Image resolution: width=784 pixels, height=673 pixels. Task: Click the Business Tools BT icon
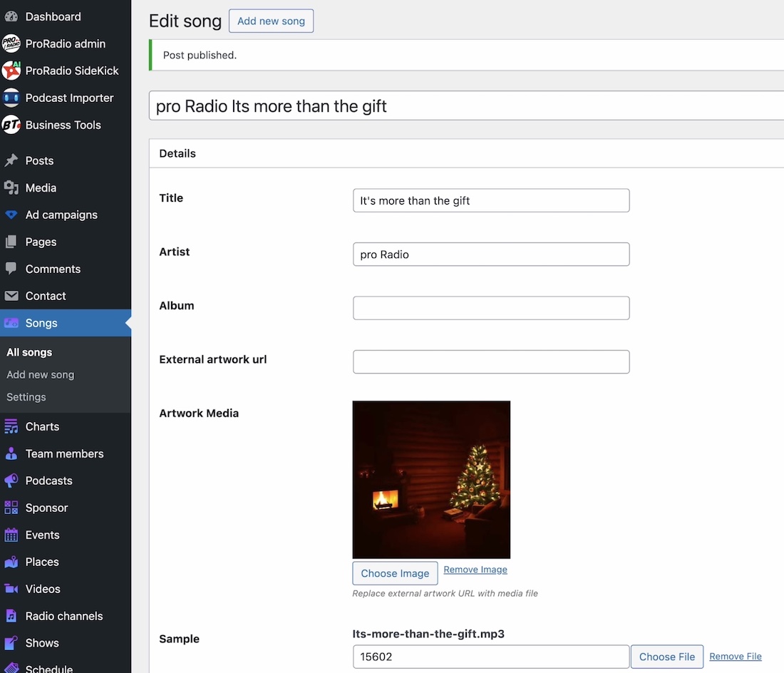11,125
